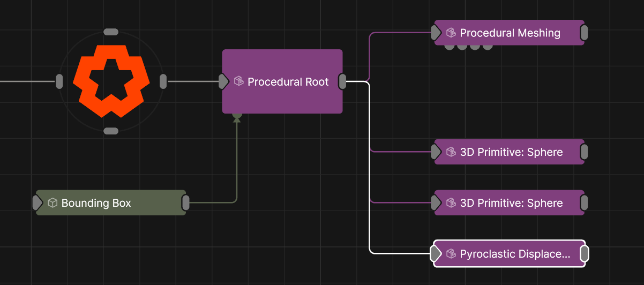Select the orange Root node logo
The width and height of the screenshot is (644, 285).
(x=111, y=81)
